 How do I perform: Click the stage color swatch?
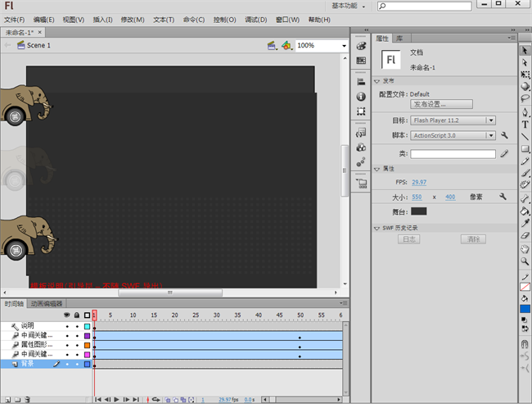pos(418,211)
